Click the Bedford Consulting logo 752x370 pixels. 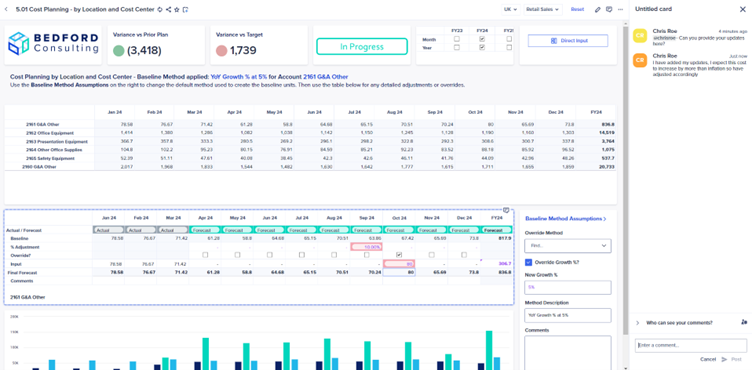pyautogui.click(x=53, y=43)
